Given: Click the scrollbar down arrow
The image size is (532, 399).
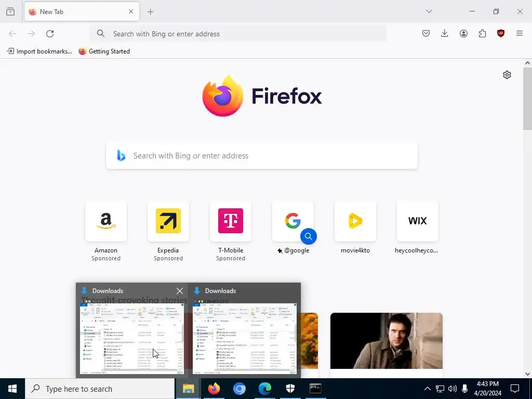Looking at the screenshot, I should pyautogui.click(x=527, y=374).
